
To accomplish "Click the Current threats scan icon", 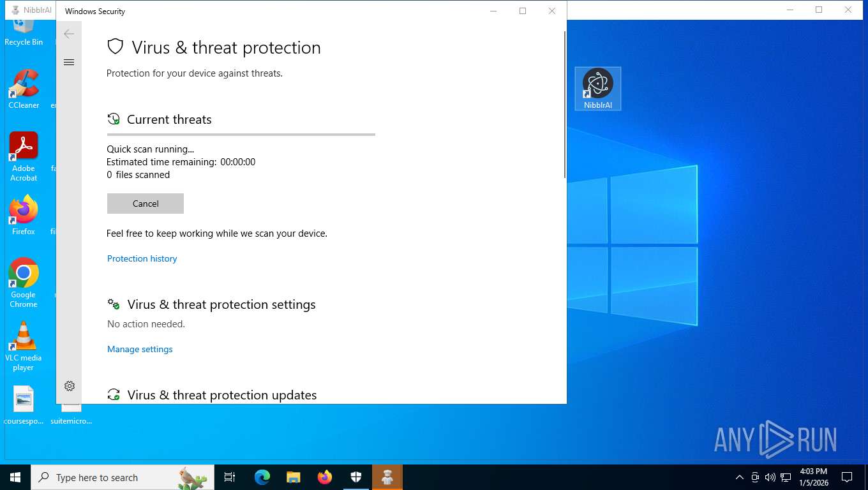I will [114, 119].
